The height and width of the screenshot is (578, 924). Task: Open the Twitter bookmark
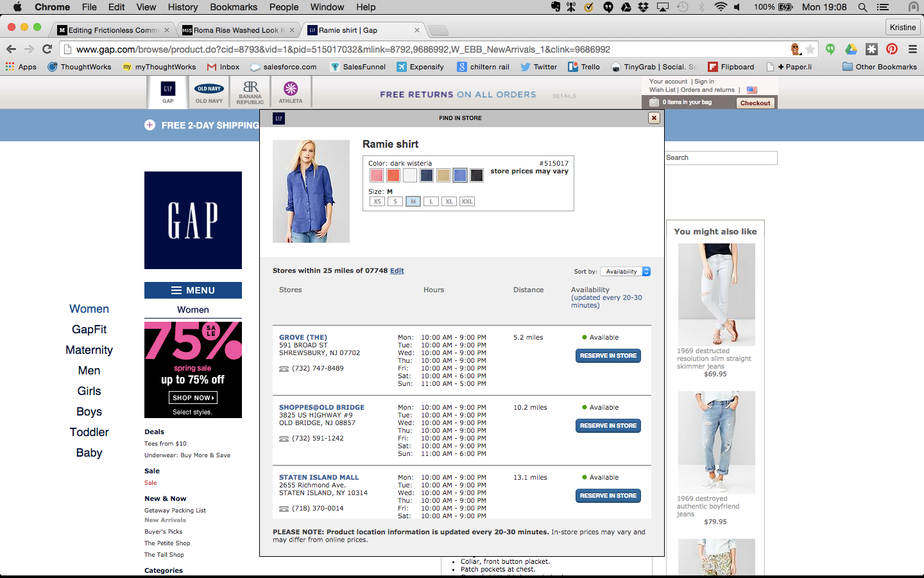point(539,67)
